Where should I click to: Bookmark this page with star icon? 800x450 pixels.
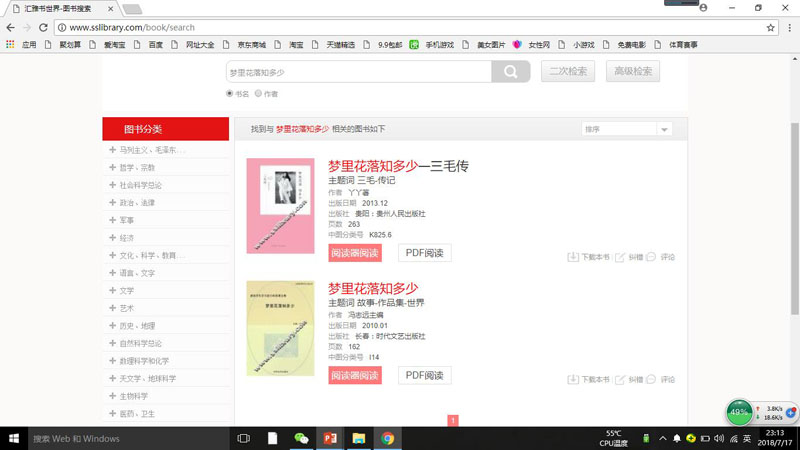click(x=770, y=28)
